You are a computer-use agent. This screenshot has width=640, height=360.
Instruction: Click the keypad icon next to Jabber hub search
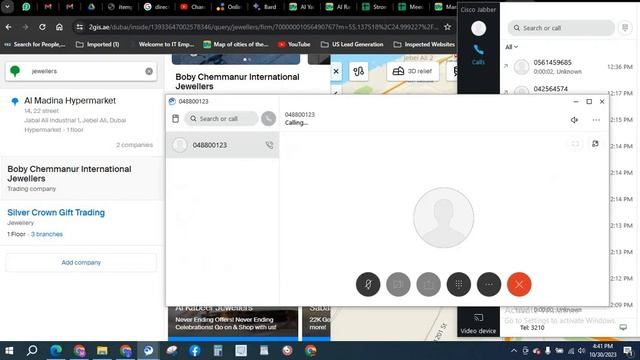click(625, 28)
